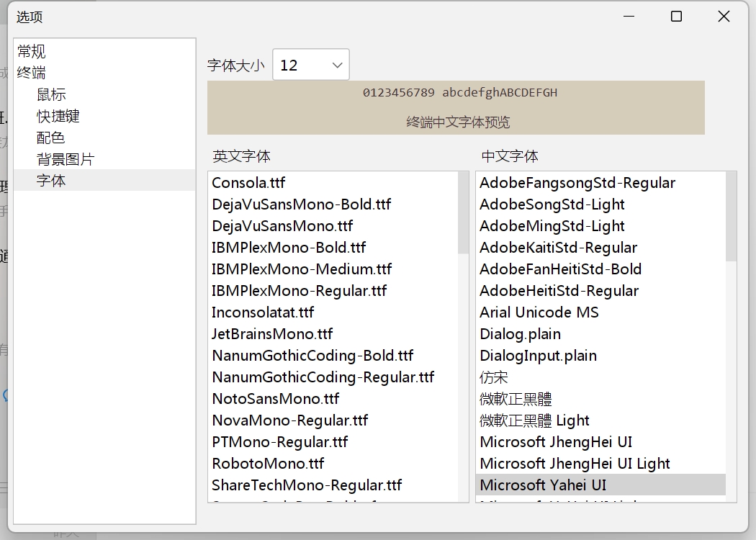Go to 配色 settings

pyautogui.click(x=51, y=138)
